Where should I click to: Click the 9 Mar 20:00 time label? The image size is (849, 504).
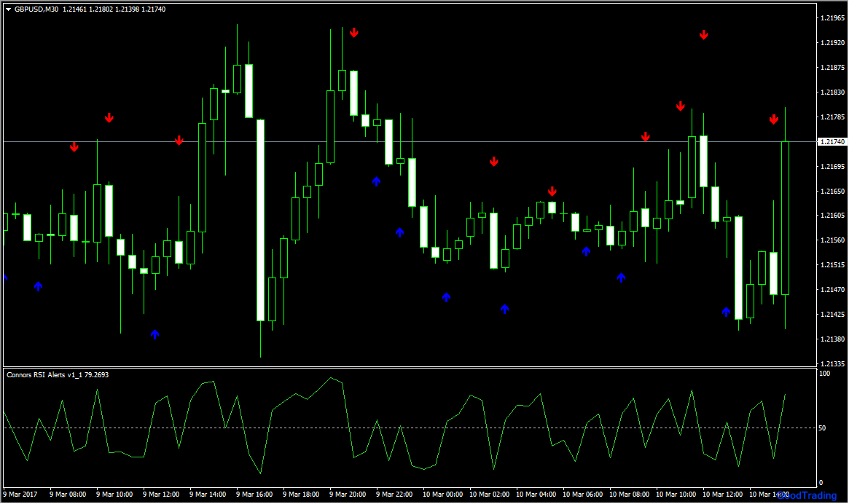(x=348, y=495)
